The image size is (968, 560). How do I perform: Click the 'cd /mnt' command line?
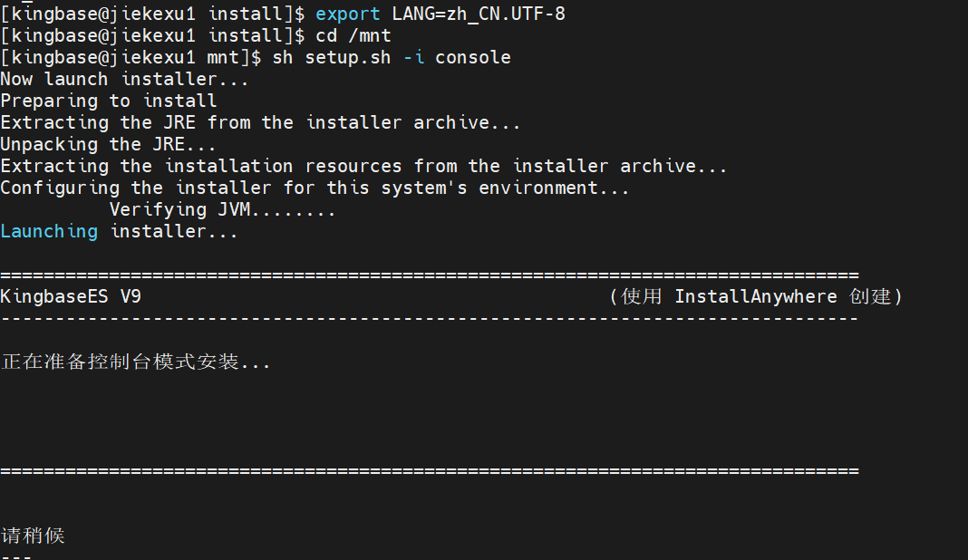click(353, 36)
